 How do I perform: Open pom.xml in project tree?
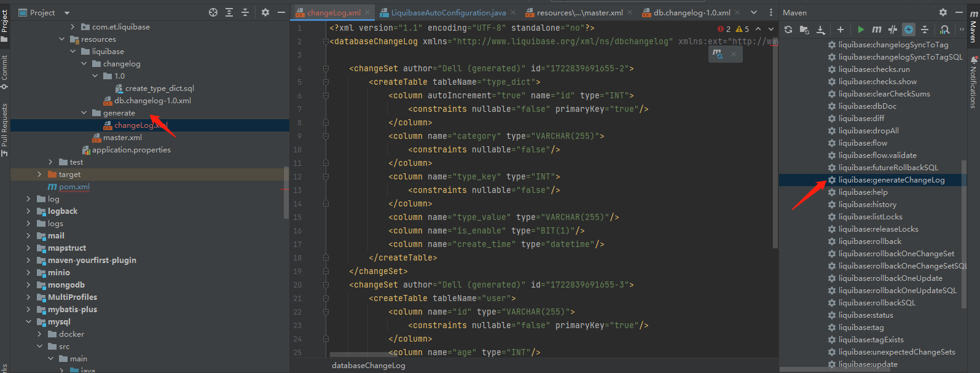[x=69, y=187]
